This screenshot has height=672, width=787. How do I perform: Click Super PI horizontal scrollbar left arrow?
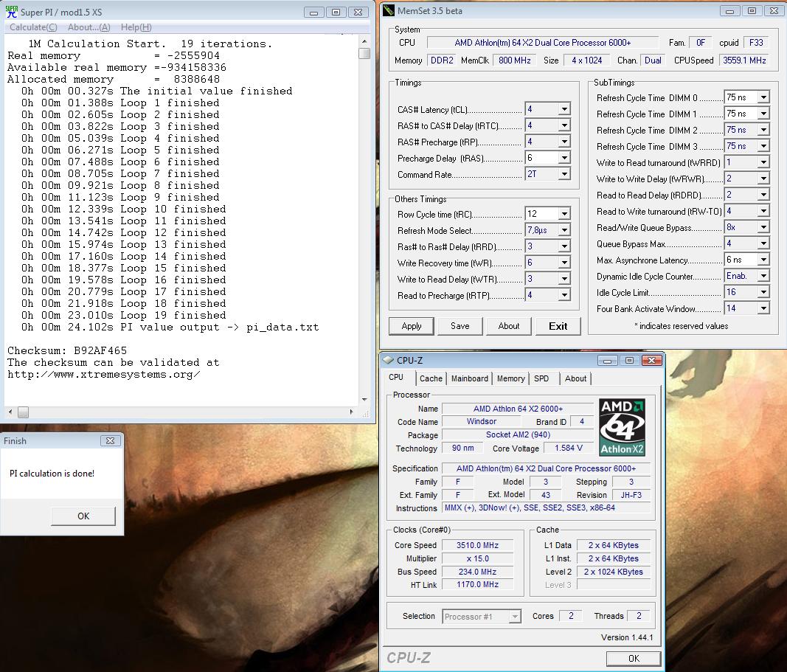[10, 412]
